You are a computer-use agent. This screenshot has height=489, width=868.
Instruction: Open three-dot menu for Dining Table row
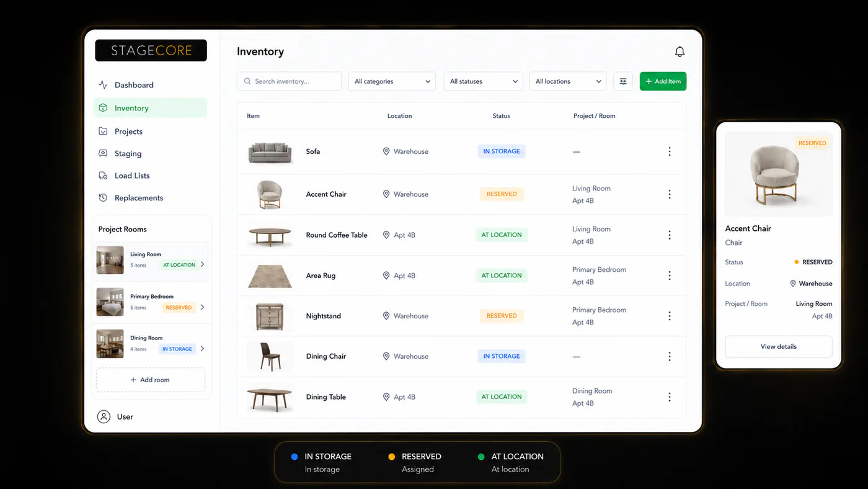point(670,397)
